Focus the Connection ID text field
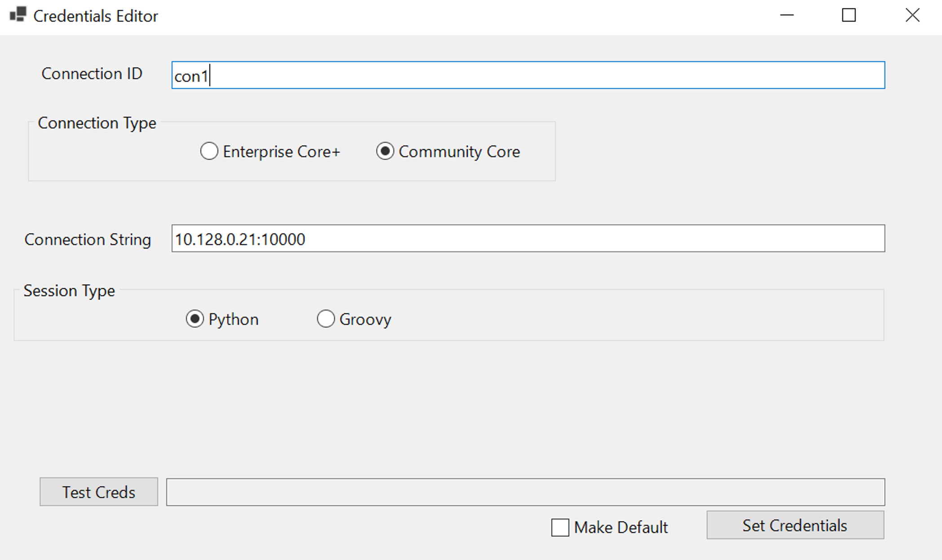Viewport: 942px width, 560px height. 528,75
